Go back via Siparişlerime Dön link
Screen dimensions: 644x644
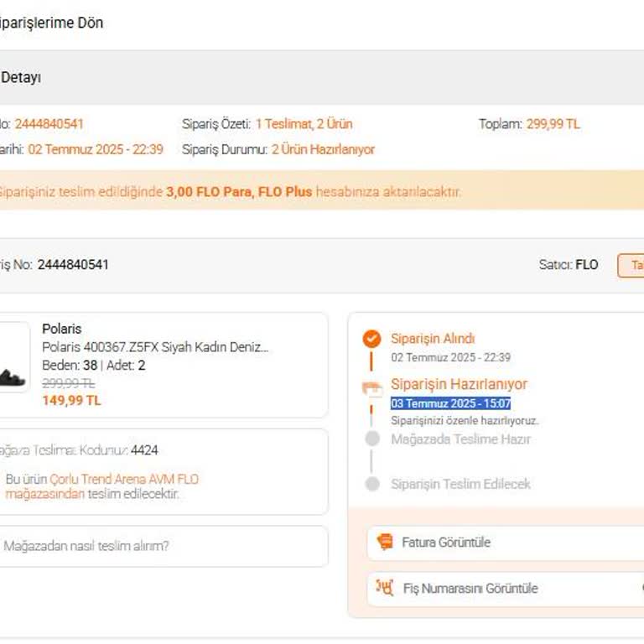tap(50, 23)
